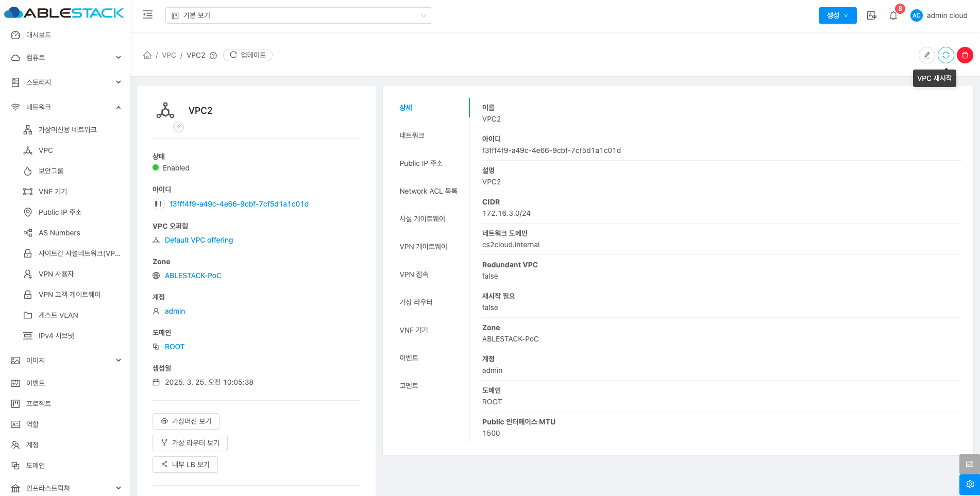Viewport: 980px width, 496px height.
Task: Click the edit VPC pencil icon
Action: [x=926, y=55]
